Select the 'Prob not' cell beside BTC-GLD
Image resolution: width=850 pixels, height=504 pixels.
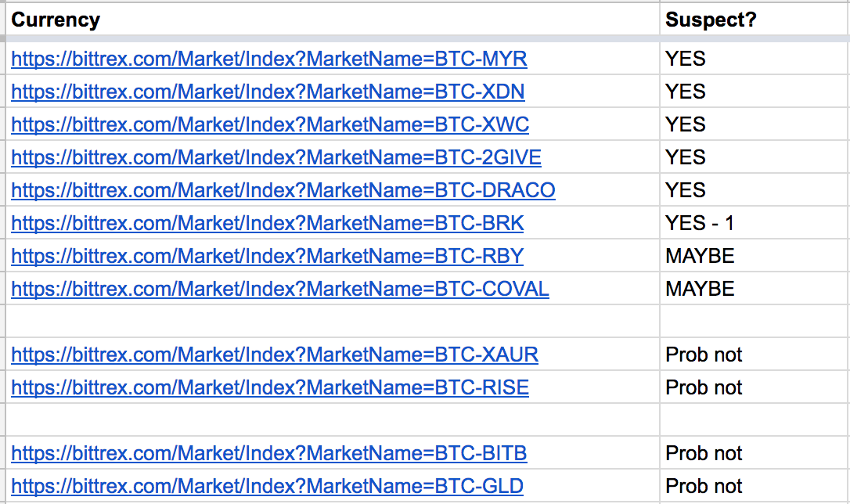(x=755, y=485)
